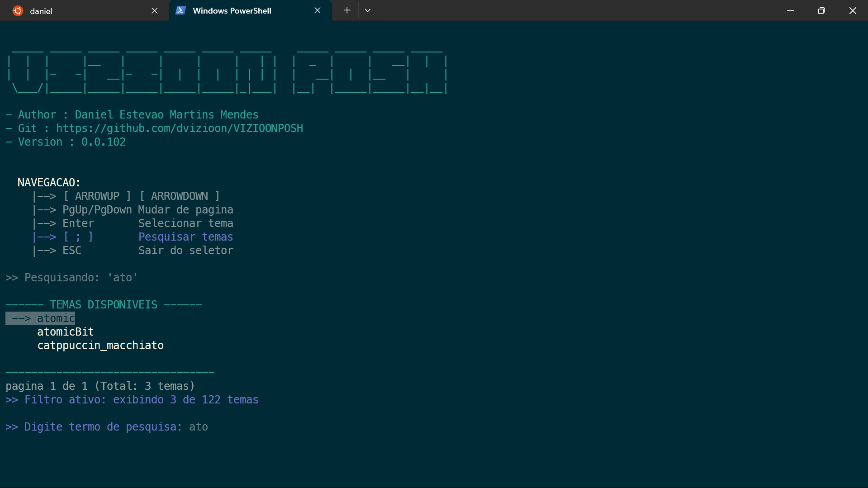868x488 pixels.
Task: Expand the new tab profile dropdown
Action: [368, 10]
